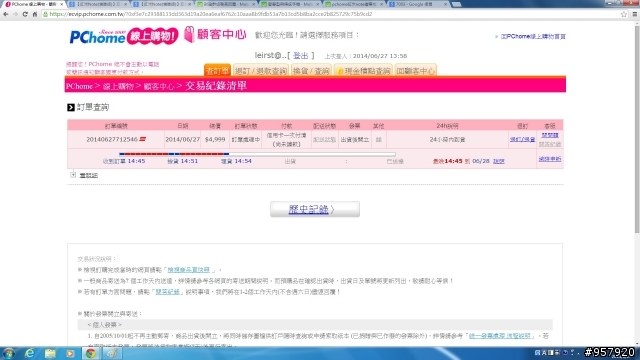
Task: Close the active PChome browser tab
Action: [x=62, y=4]
